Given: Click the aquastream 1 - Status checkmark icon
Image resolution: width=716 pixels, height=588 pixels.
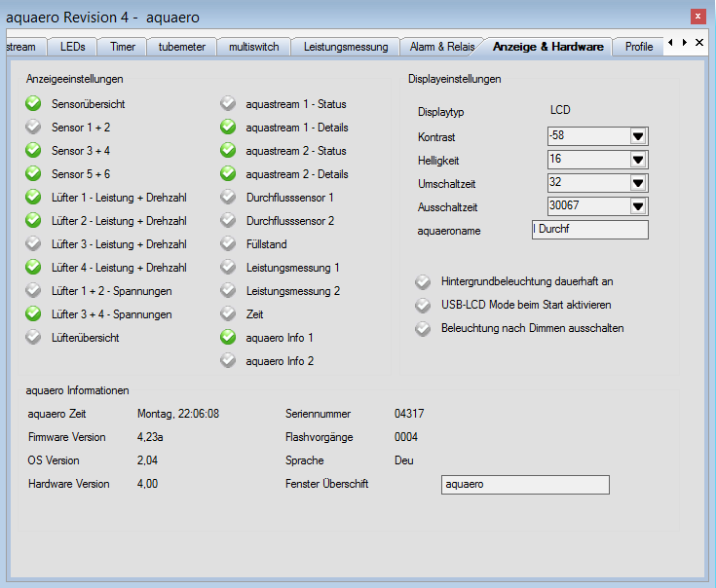Looking at the screenshot, I should pos(228,104).
